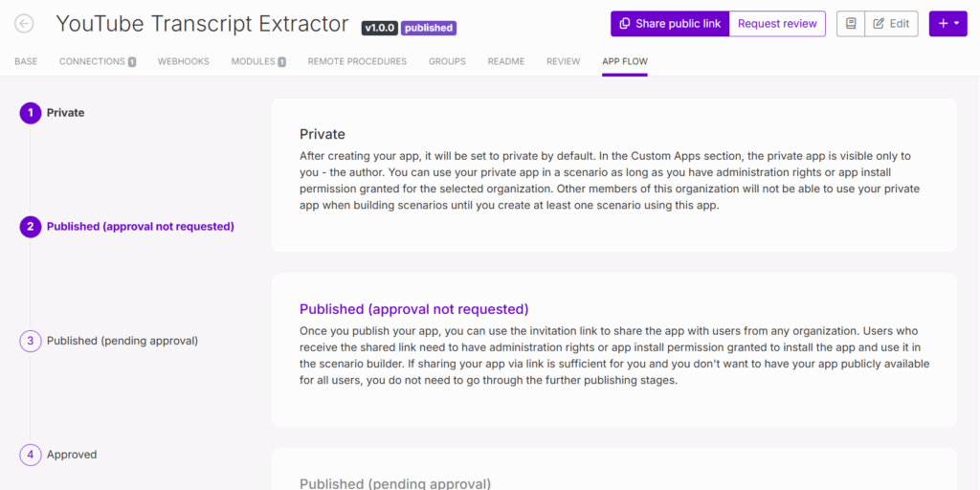The image size is (980, 490).
Task: Open the REMOTE PROCEDURES tab
Action: 357,61
